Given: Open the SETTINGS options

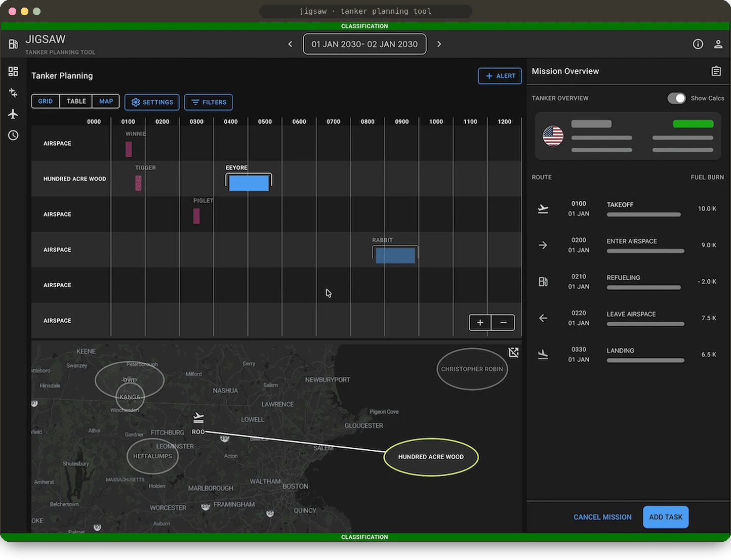Looking at the screenshot, I should pyautogui.click(x=152, y=102).
